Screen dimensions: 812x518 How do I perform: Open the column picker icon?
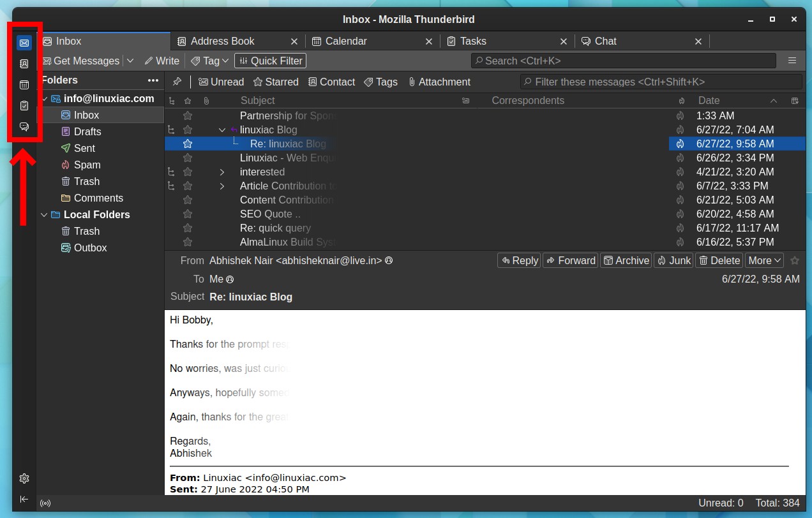coord(795,101)
